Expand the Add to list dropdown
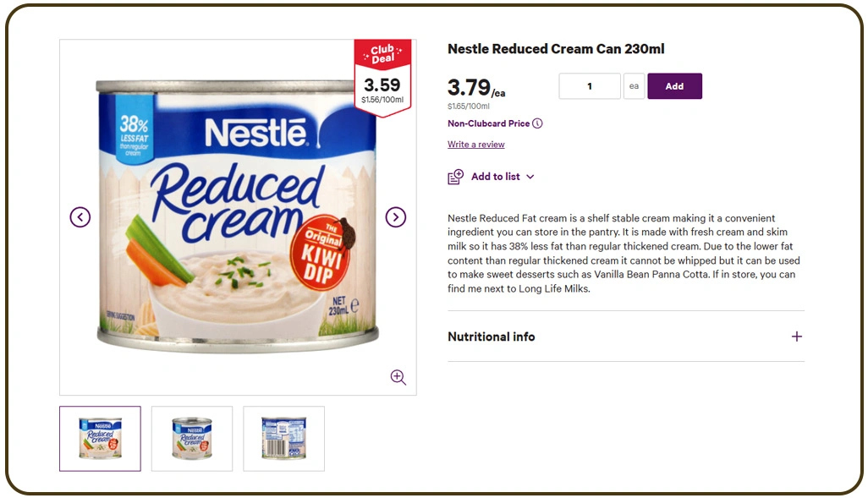The width and height of the screenshot is (868, 498). 530,177
